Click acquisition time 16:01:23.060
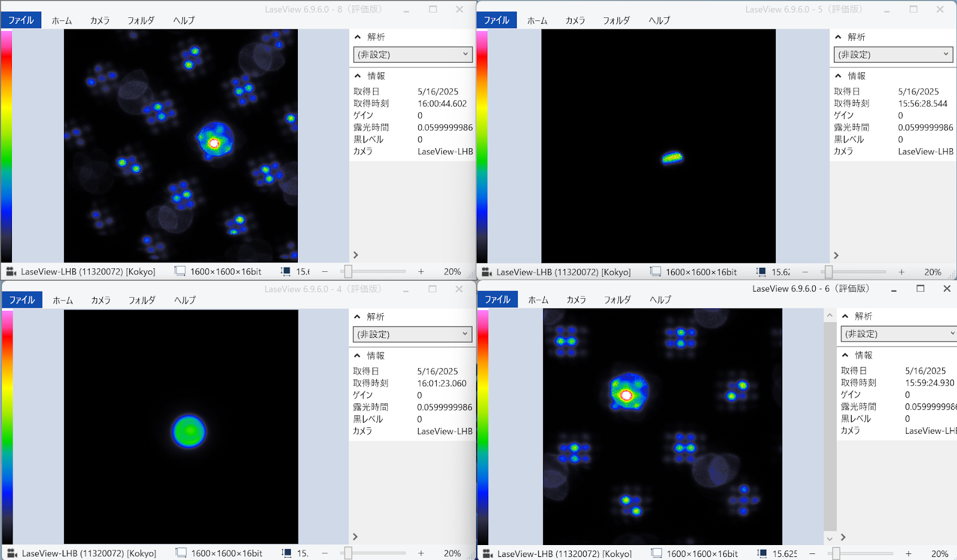This screenshot has height=560, width=957. (441, 383)
